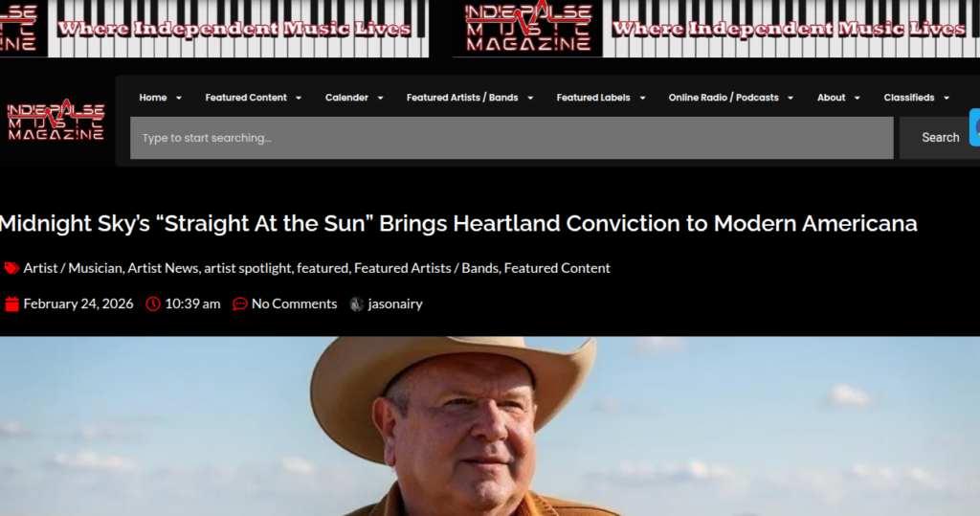This screenshot has height=516, width=980.
Task: Click the comment bubble icon
Action: pos(240,304)
